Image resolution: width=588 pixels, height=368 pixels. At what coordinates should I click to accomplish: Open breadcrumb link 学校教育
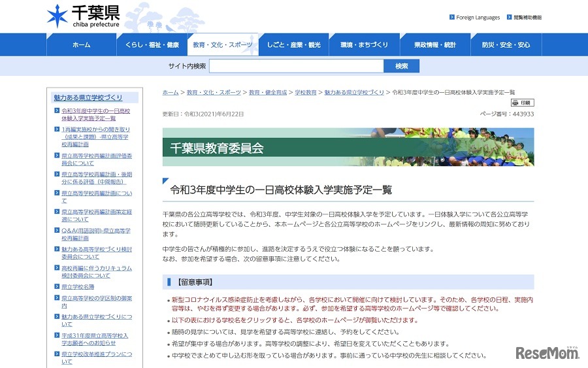coord(306,92)
